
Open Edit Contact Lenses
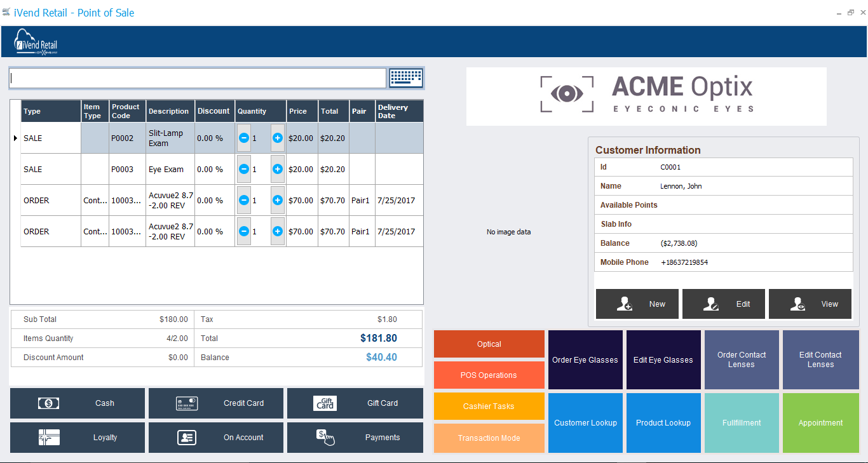[820, 360]
